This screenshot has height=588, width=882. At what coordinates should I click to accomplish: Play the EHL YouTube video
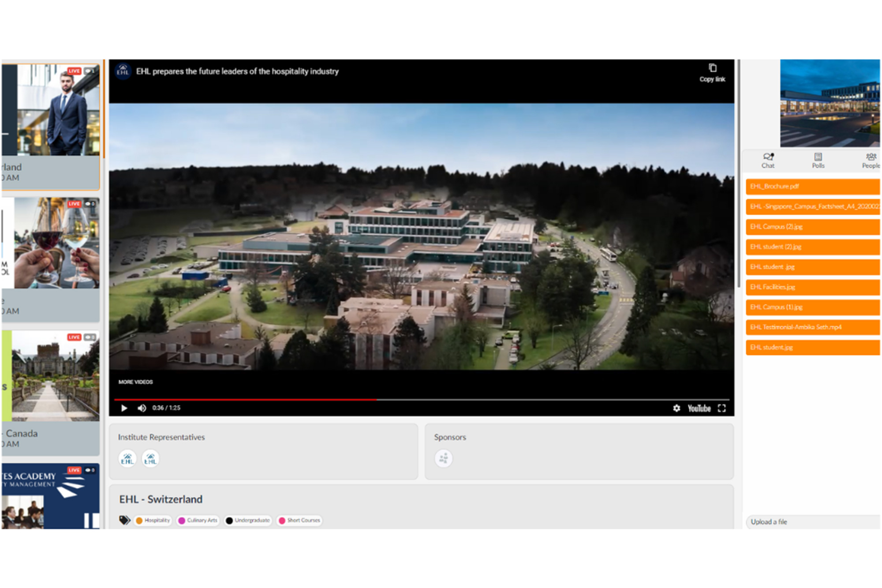click(124, 408)
